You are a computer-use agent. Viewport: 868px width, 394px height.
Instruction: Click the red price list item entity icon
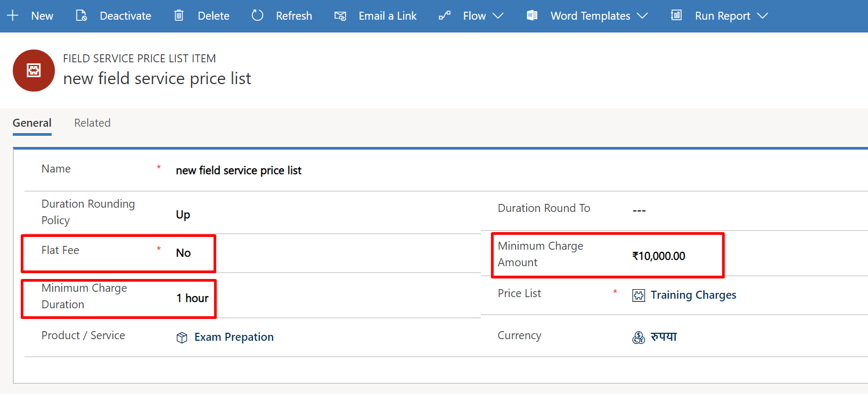tap(34, 70)
